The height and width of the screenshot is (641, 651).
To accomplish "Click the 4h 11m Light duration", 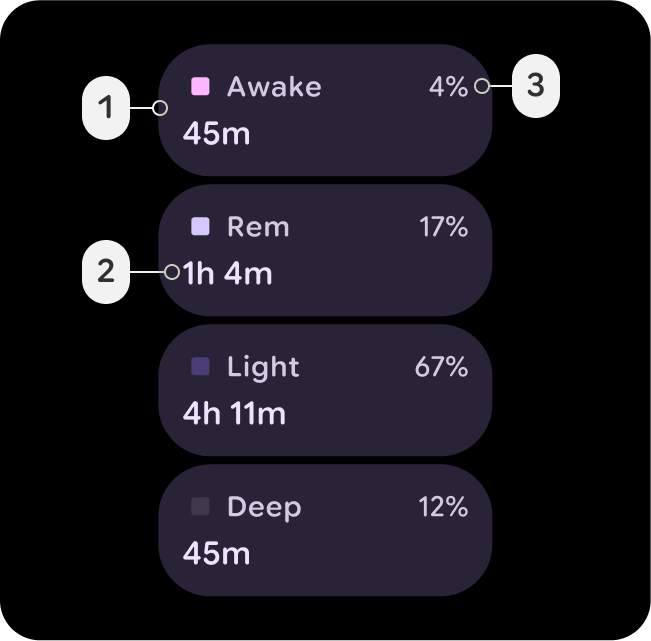I will point(234,413).
